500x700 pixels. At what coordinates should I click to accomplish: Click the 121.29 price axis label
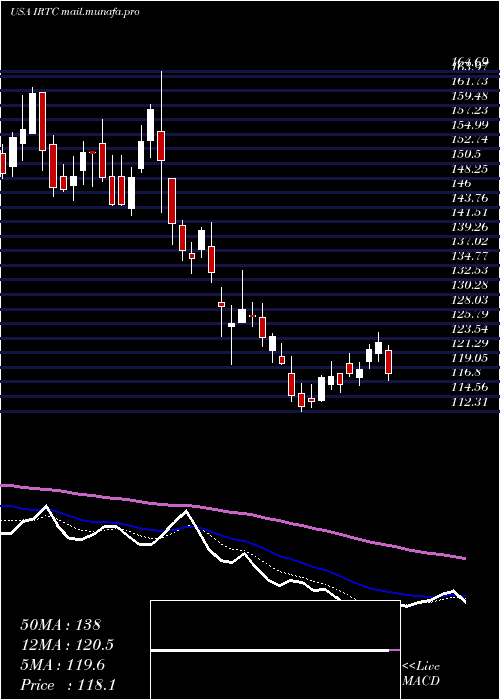470,343
